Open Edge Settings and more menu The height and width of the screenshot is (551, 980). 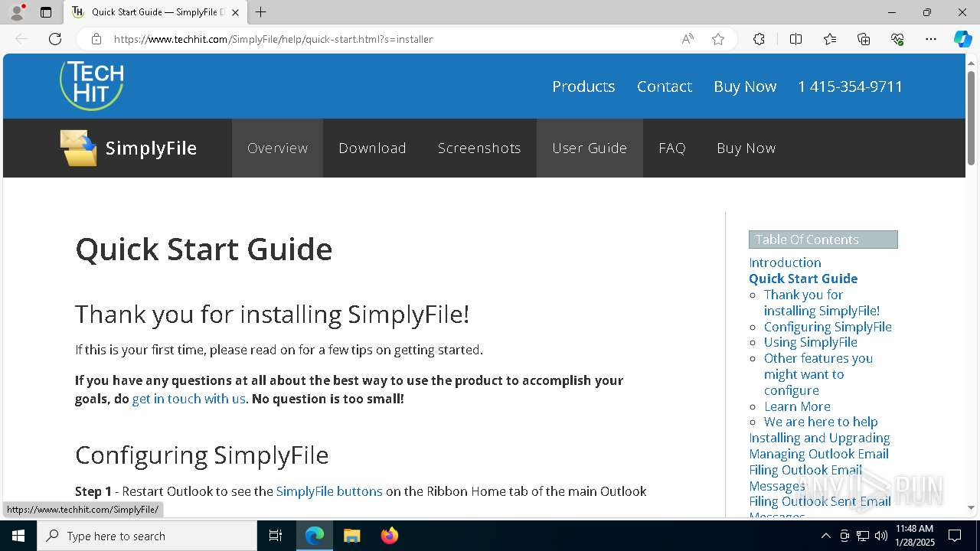931,39
